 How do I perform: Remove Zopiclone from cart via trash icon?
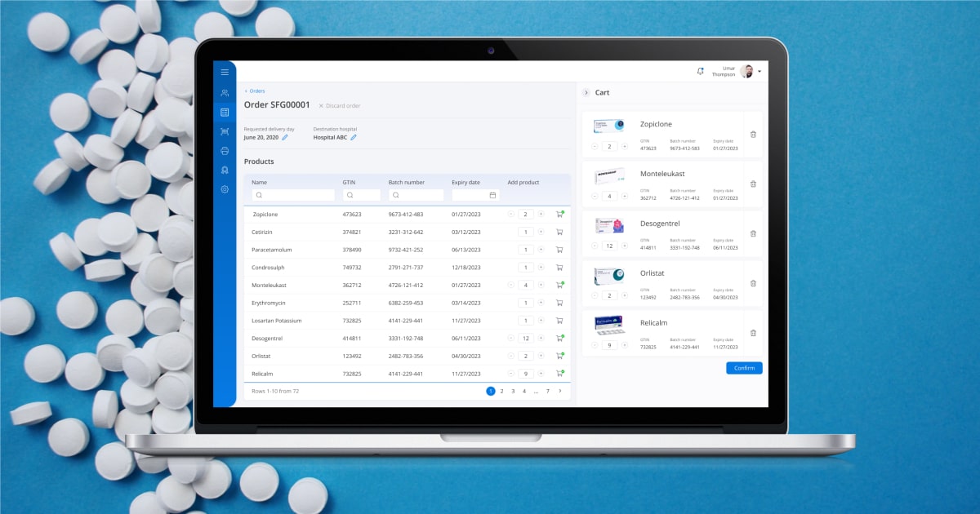[753, 134]
